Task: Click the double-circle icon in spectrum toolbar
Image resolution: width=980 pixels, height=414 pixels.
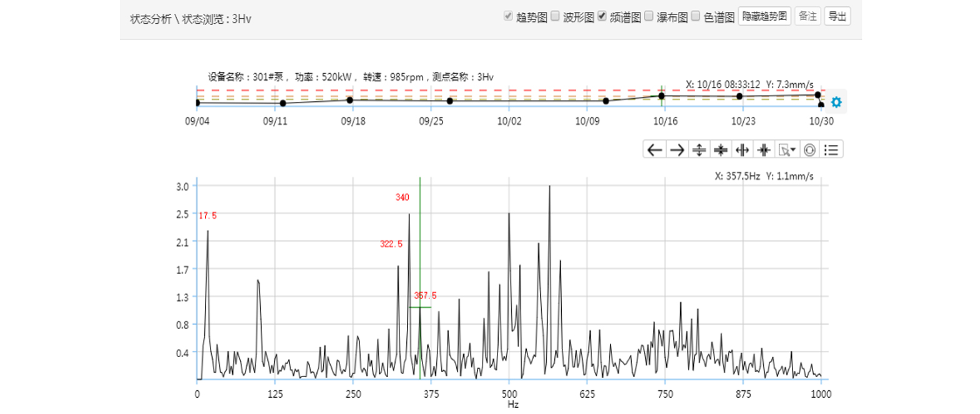Action: 809,150
